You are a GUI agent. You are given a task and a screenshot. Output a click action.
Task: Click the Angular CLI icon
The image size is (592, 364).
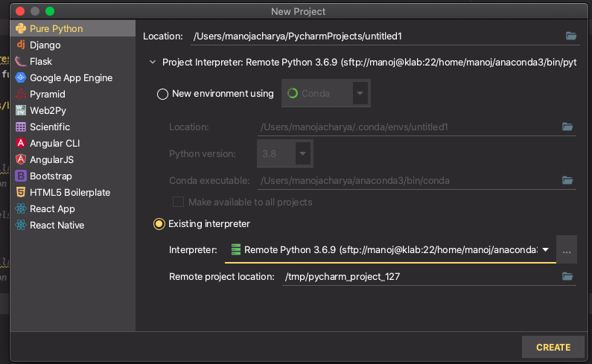pyautogui.click(x=21, y=143)
